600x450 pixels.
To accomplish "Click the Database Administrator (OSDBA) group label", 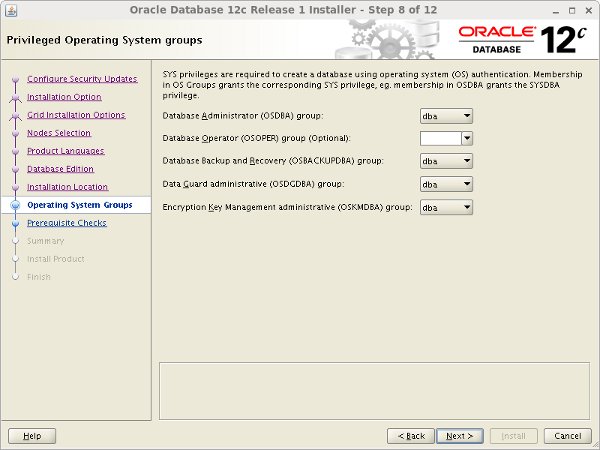I will (243, 116).
